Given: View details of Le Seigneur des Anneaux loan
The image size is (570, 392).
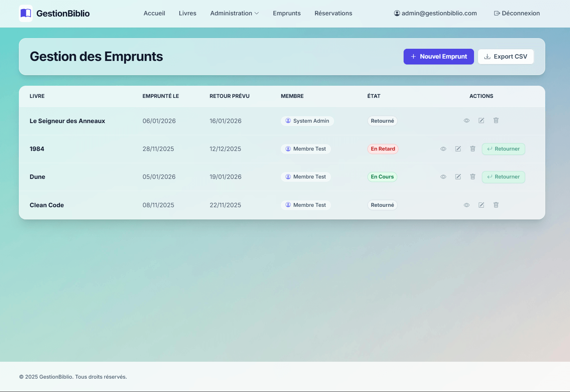Looking at the screenshot, I should coord(467,121).
